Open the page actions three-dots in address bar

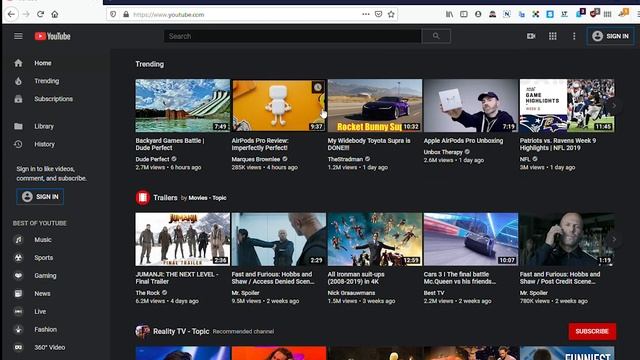point(366,14)
